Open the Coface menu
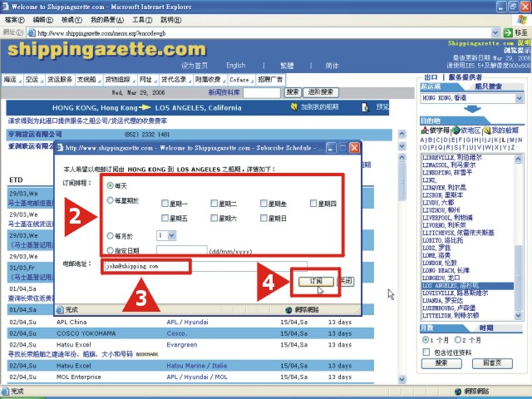The image size is (532, 399). [241, 80]
